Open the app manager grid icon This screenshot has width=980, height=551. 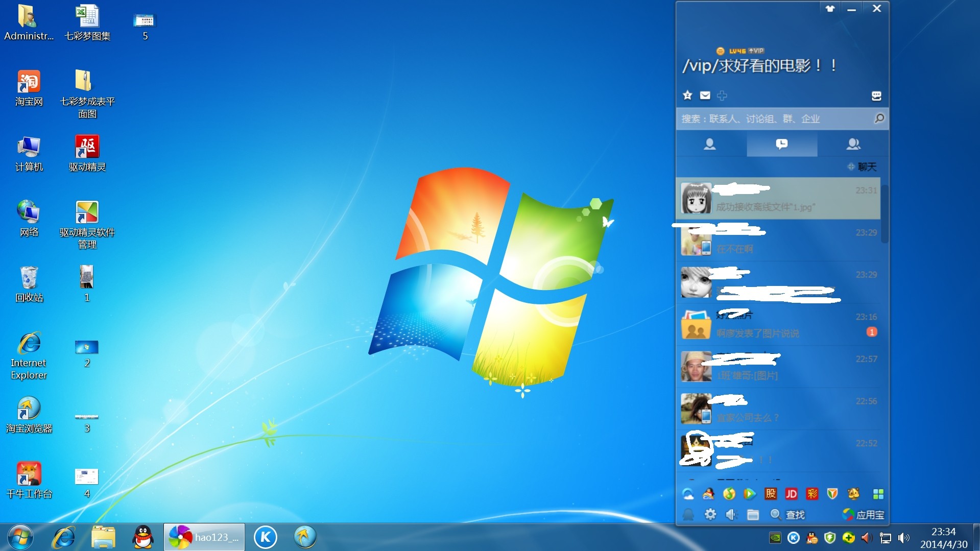click(x=878, y=494)
